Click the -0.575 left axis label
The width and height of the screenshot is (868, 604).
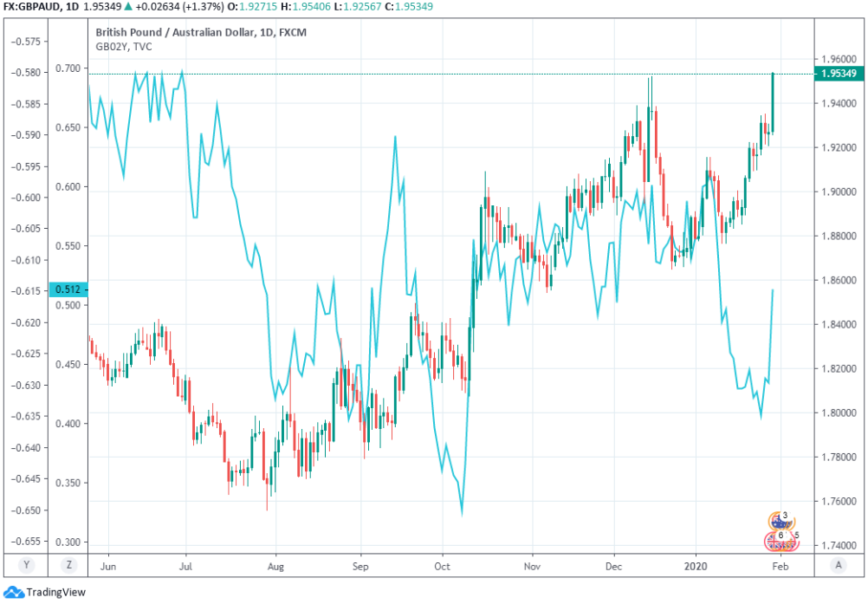pos(25,42)
